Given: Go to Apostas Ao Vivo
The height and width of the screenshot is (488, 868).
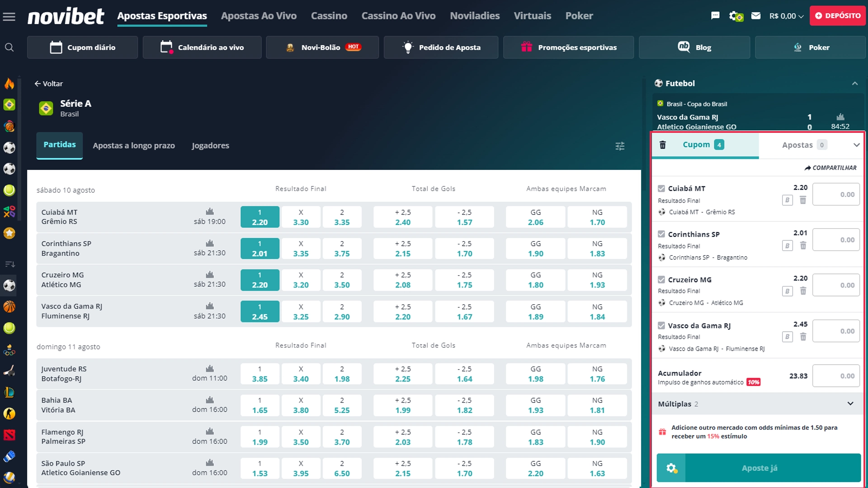Looking at the screenshot, I should pyautogui.click(x=259, y=16).
